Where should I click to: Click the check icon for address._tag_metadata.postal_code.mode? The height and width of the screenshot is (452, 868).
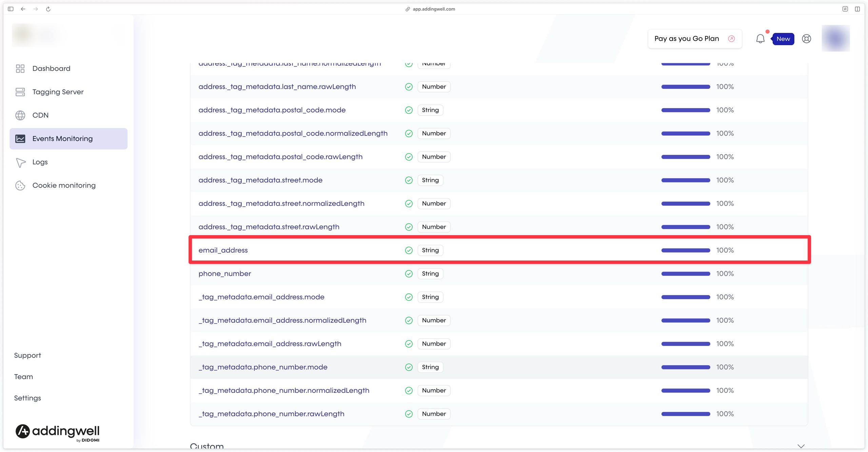(x=409, y=110)
